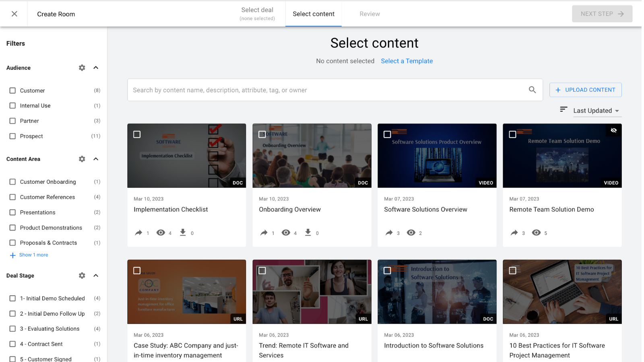Click views eye icon on Software Solutions Overview
This screenshot has height=362, width=644.
point(411,232)
